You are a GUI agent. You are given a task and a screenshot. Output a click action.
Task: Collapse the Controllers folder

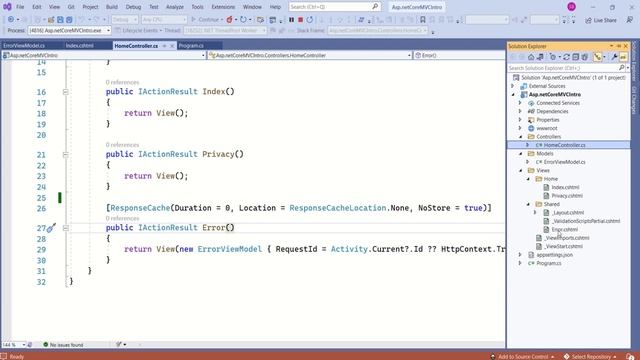[520, 137]
